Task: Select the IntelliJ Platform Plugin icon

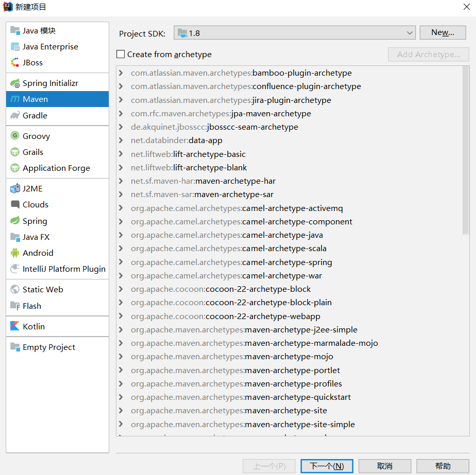Action: pyautogui.click(x=15, y=269)
